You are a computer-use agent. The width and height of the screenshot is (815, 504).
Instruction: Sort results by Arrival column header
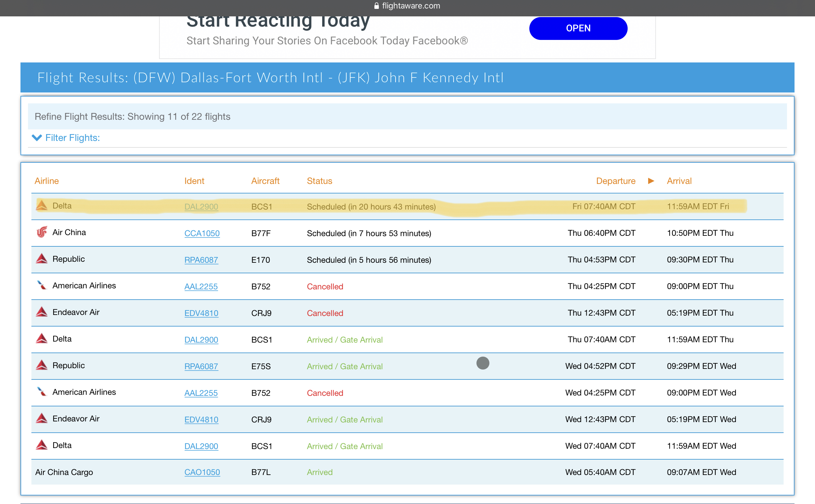click(x=679, y=181)
